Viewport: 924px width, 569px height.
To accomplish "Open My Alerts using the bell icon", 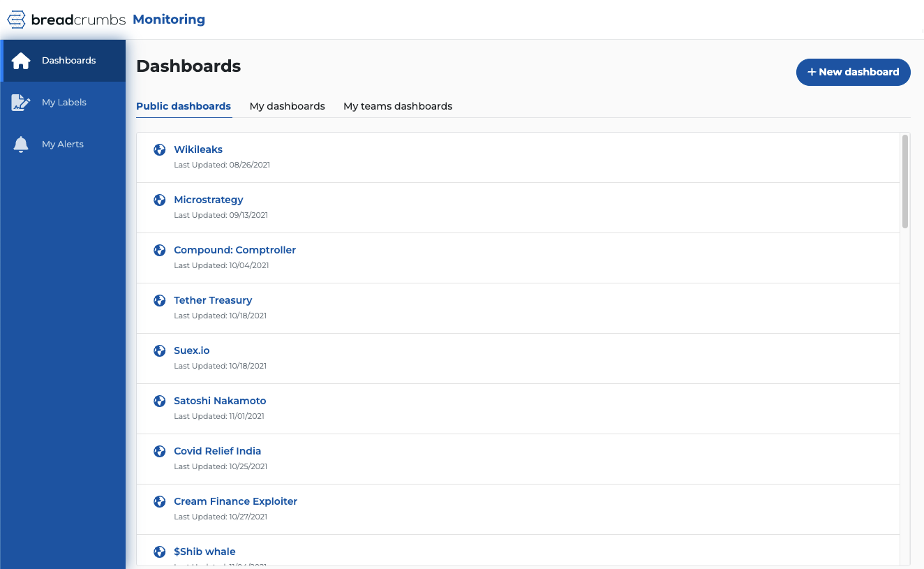I will [x=21, y=144].
